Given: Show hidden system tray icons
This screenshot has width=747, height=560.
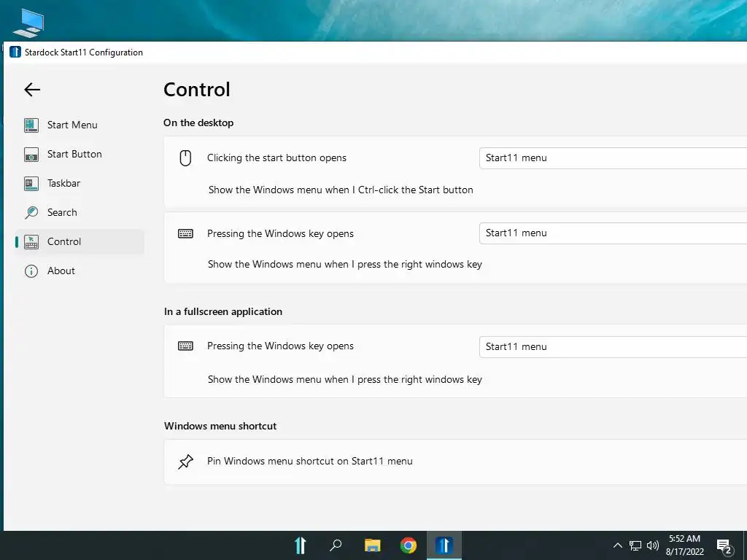Looking at the screenshot, I should 617,545.
